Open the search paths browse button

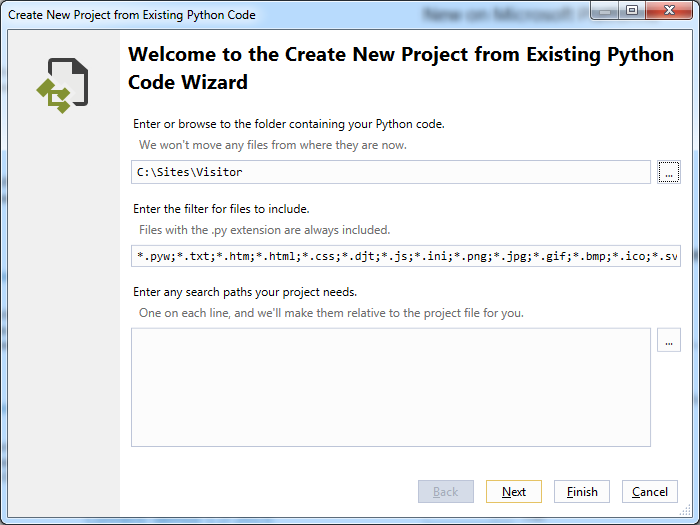[668, 340]
